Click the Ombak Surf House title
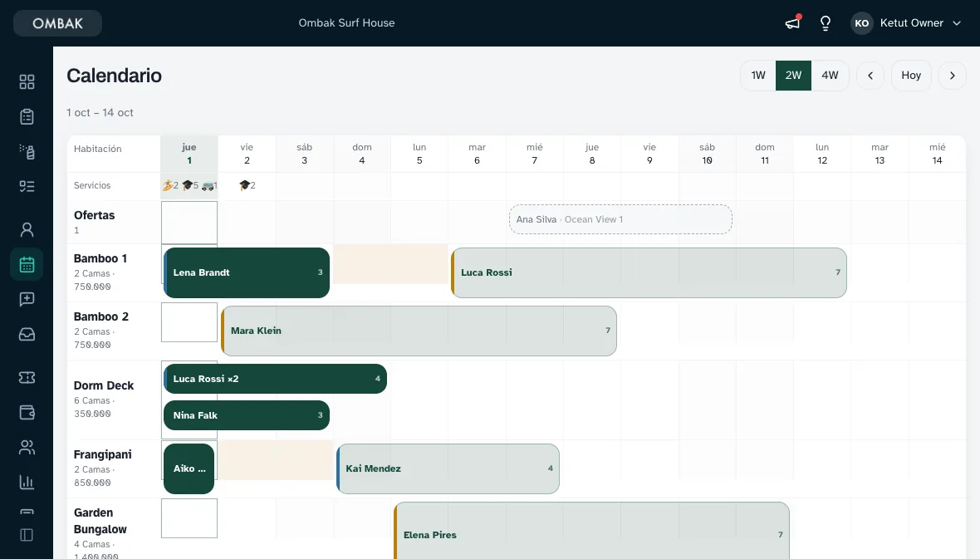Screen dimensions: 980x559 click(347, 23)
